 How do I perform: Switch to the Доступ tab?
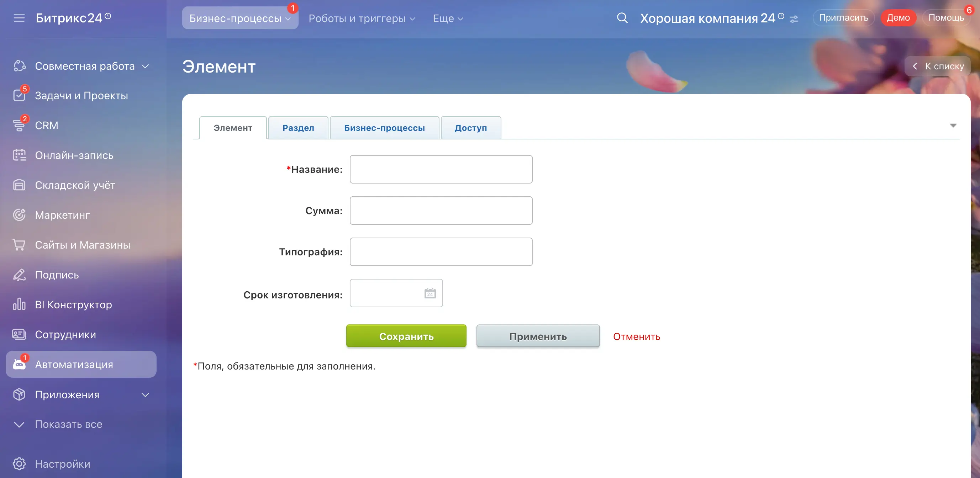pyautogui.click(x=470, y=128)
